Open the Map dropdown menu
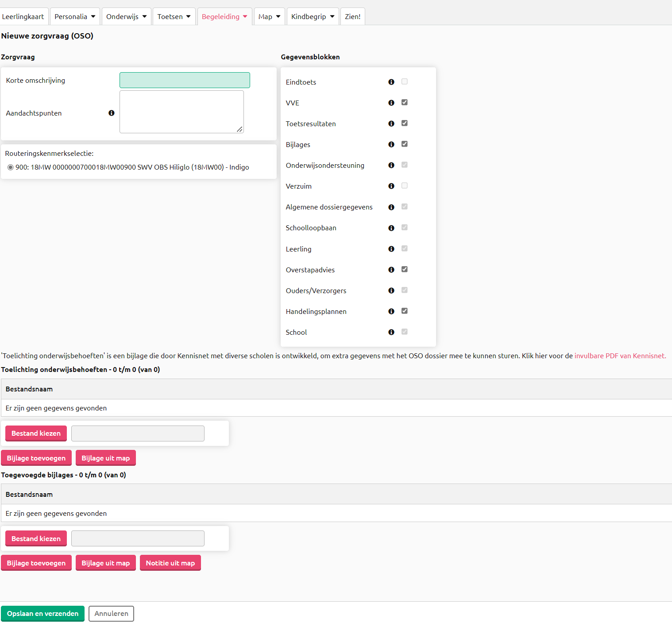The height and width of the screenshot is (623, 672). coord(270,17)
